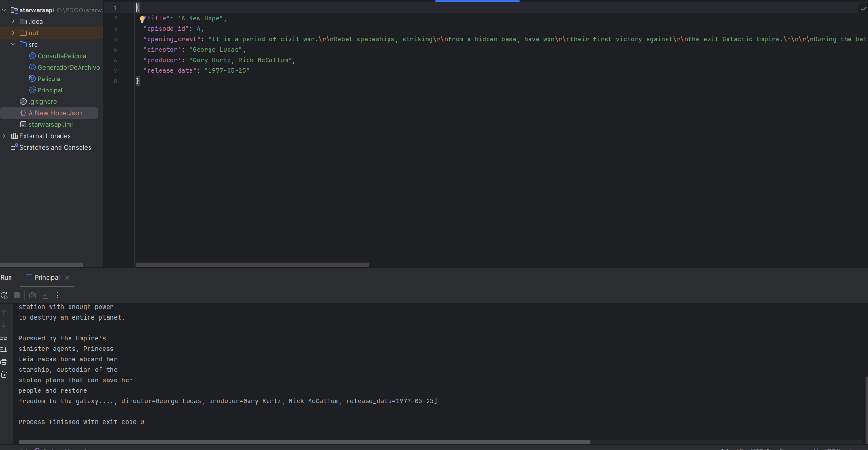Click the Pelicula record icon
This screenshot has width=868, height=450.
tap(32, 79)
